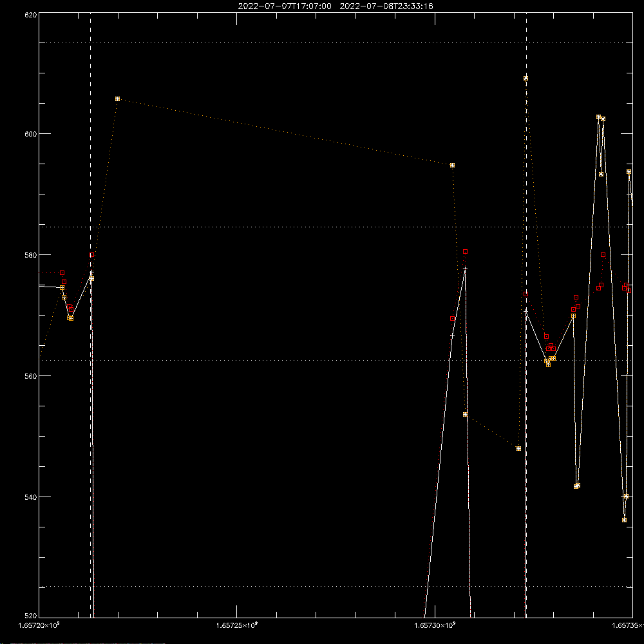Pick the orange data point near 595
The height and width of the screenshot is (644, 644).
pos(452,165)
